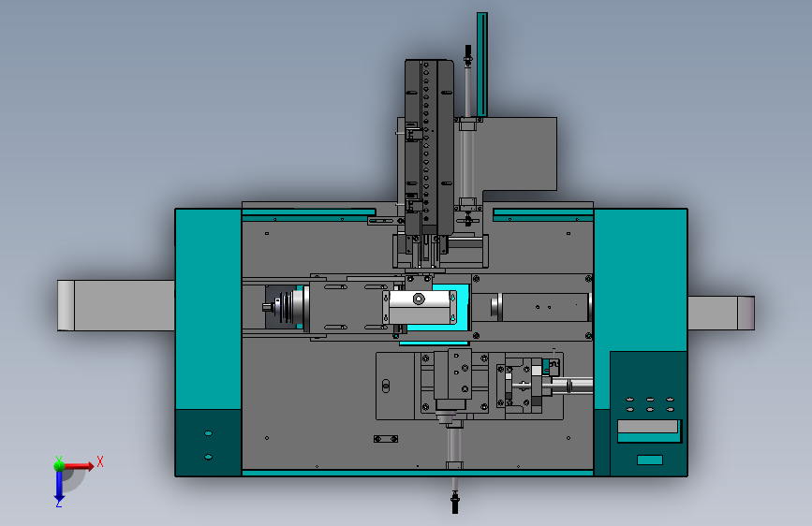
Task: Click the blue Z axis arrow of the triad
Action: tap(59, 488)
